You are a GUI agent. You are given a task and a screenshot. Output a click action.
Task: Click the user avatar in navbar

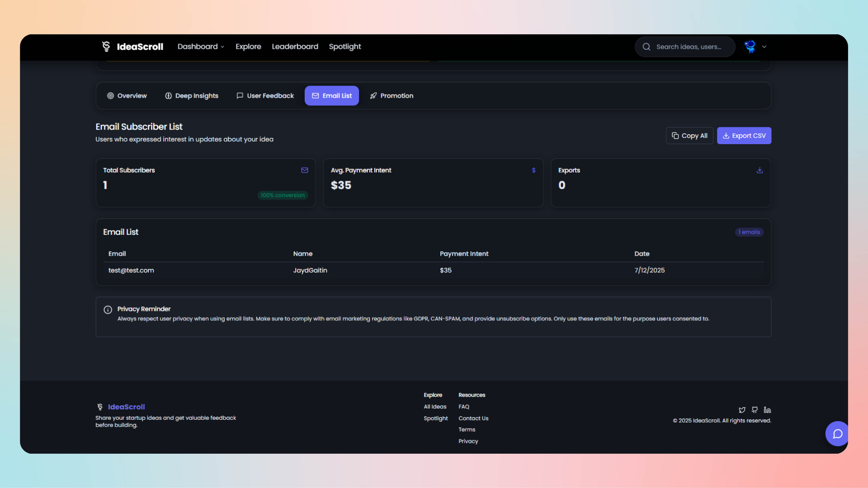click(x=750, y=47)
